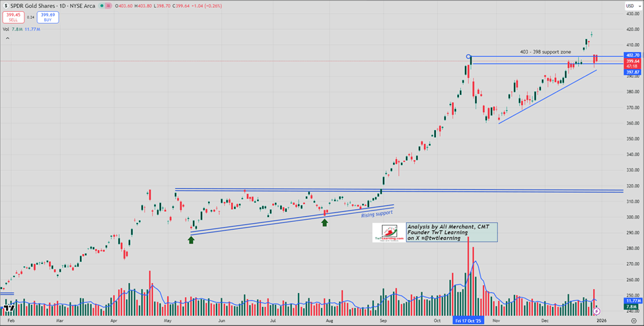The image size is (644, 326).
Task: Open chart settings via the hexagon gear icon
Action: 633,319
